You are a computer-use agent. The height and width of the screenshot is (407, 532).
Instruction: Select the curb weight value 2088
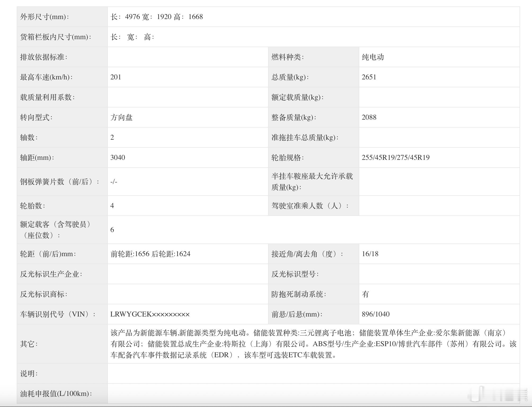tap(369, 117)
